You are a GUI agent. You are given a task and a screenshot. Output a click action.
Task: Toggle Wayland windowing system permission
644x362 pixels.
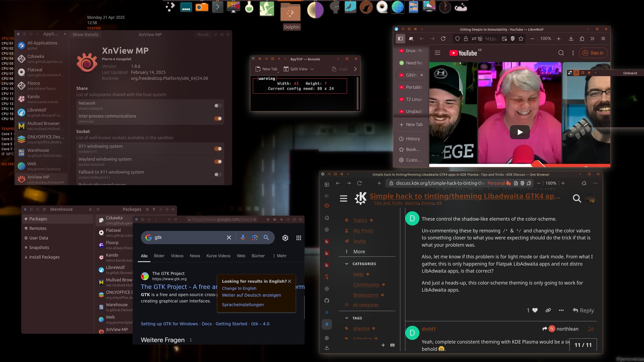(x=218, y=162)
